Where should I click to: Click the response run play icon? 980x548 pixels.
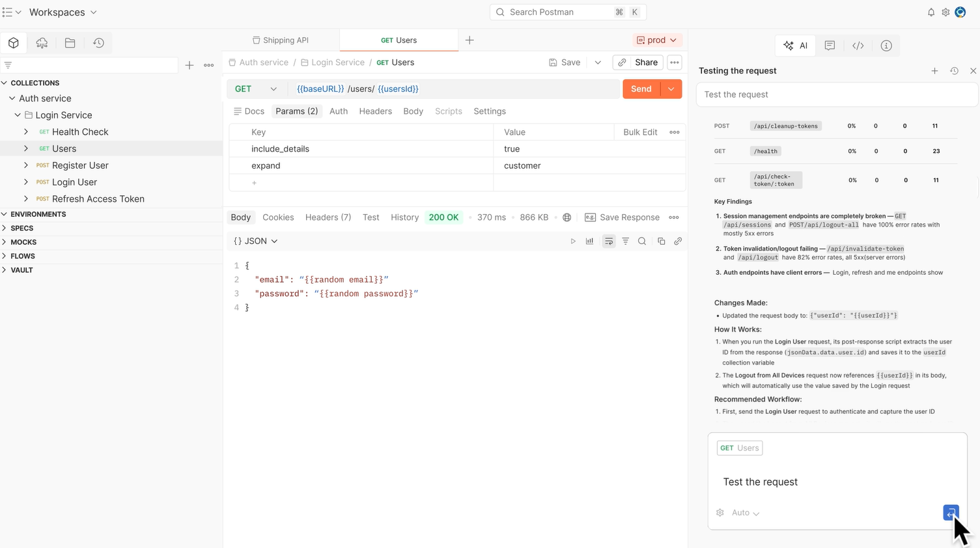pos(573,241)
